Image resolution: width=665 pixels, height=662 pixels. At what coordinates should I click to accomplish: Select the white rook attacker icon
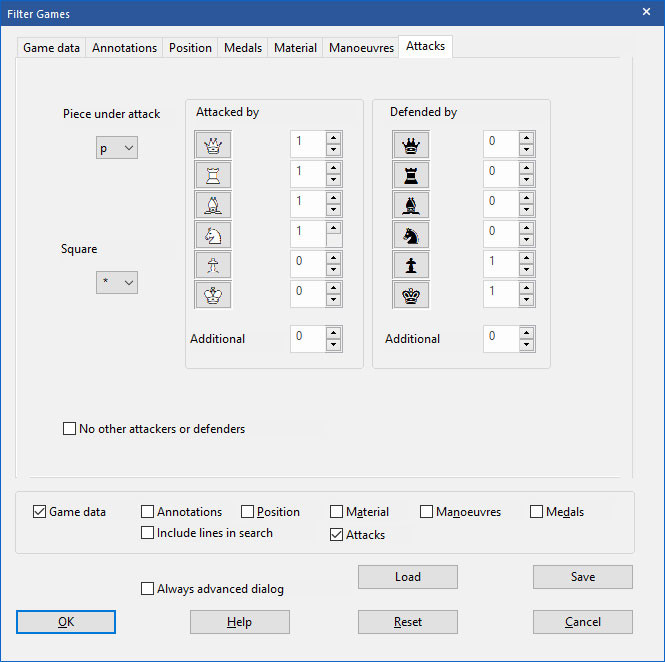[x=213, y=174]
